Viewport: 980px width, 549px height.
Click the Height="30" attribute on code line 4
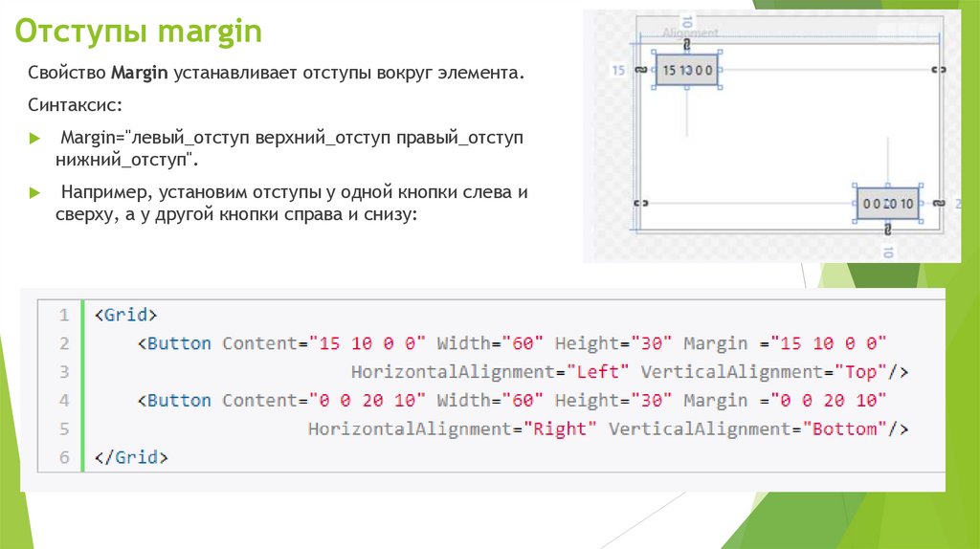(613, 401)
